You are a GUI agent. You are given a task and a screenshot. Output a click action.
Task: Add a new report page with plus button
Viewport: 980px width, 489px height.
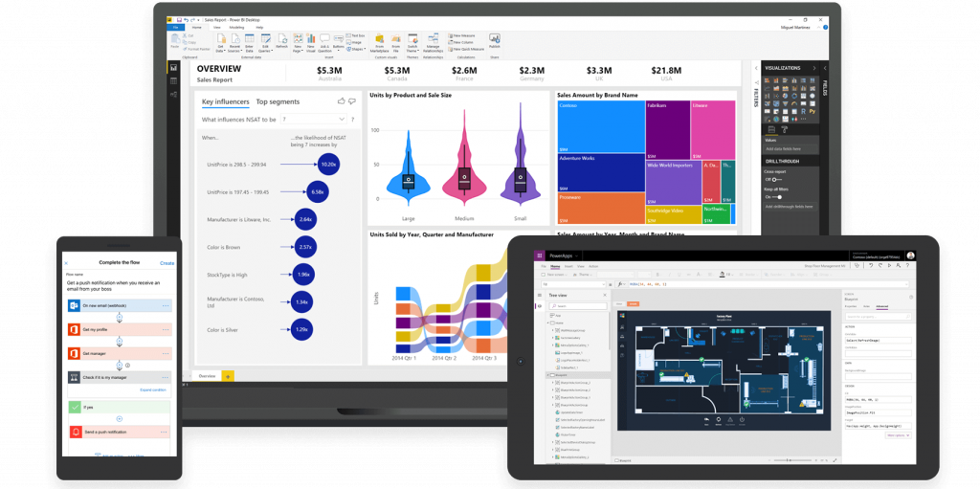[228, 376]
